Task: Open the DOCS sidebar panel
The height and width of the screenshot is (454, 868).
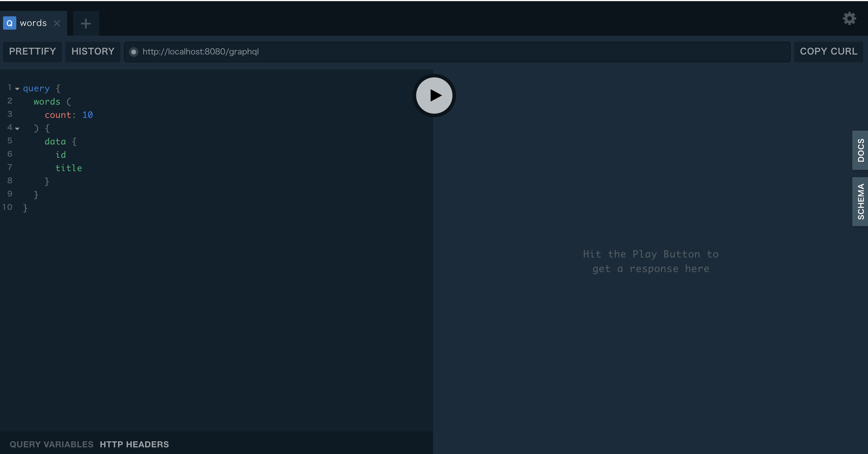Action: 860,151
